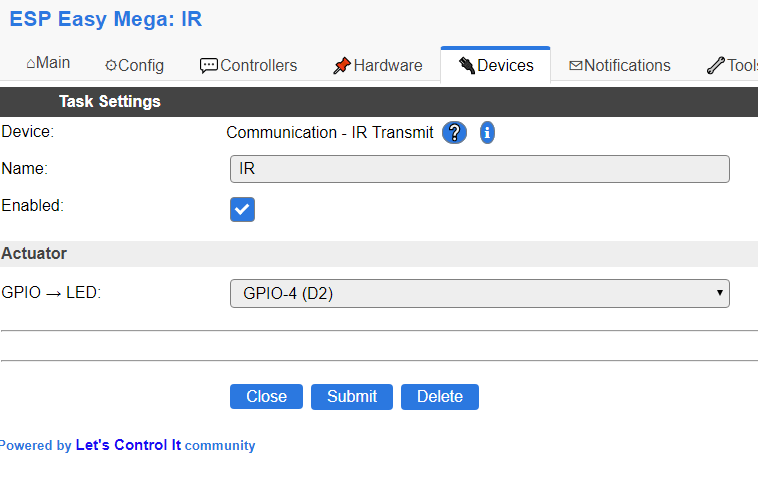Open the Config tab
This screenshot has width=758, height=478.
[x=134, y=65]
